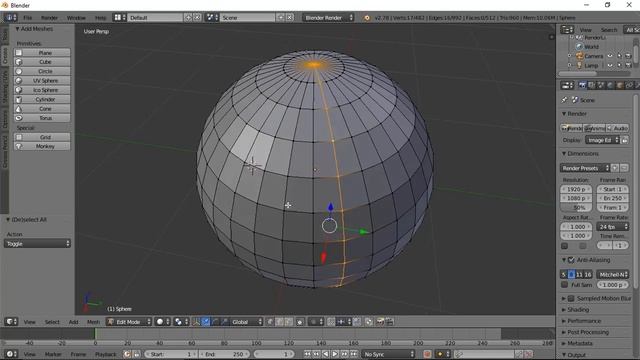This screenshot has width=640, height=360.
Task: Toggle Lamp visibility eye in outliner
Action: 610,65
